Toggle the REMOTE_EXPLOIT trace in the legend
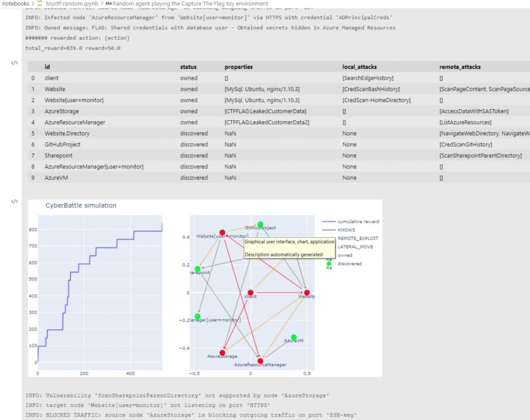 (x=357, y=238)
